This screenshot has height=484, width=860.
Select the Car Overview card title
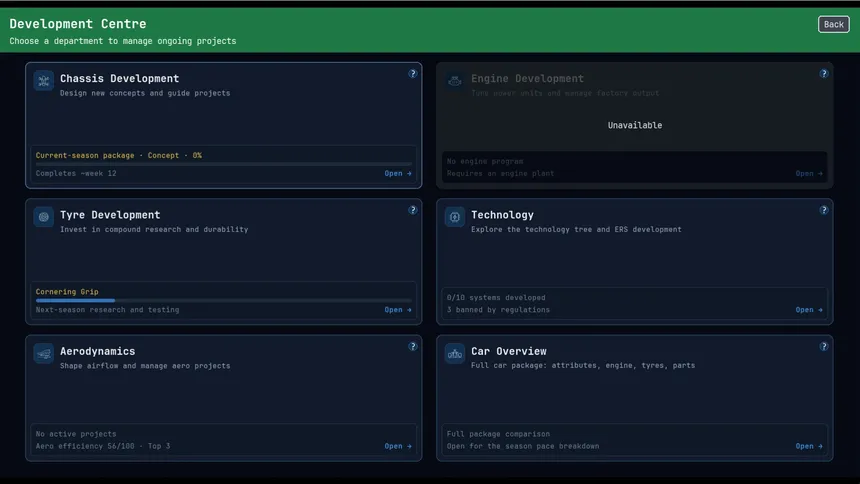(509, 351)
